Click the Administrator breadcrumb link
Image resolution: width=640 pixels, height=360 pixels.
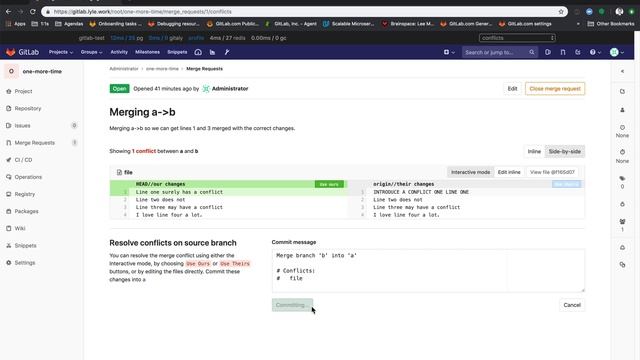124,69
